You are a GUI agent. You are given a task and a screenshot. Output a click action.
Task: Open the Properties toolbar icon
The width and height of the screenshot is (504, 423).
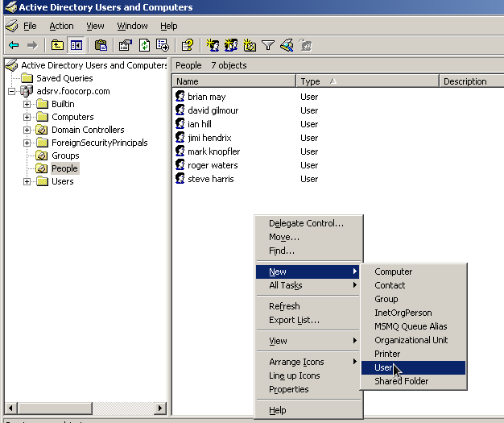point(126,45)
